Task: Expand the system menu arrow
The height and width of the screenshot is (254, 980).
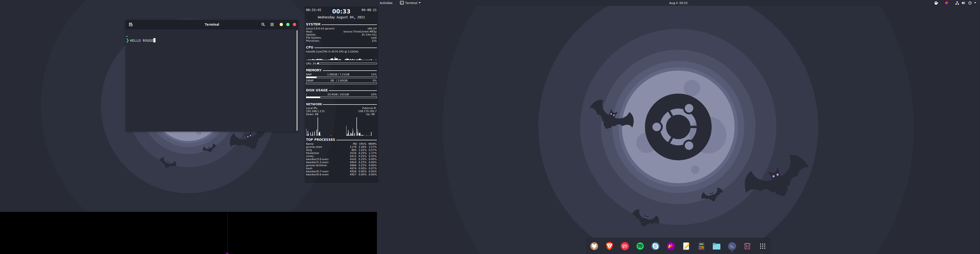Action: pyautogui.click(x=975, y=3)
